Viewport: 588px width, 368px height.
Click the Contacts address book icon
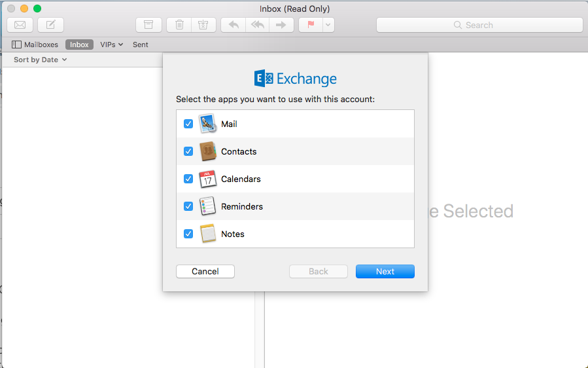click(x=208, y=151)
